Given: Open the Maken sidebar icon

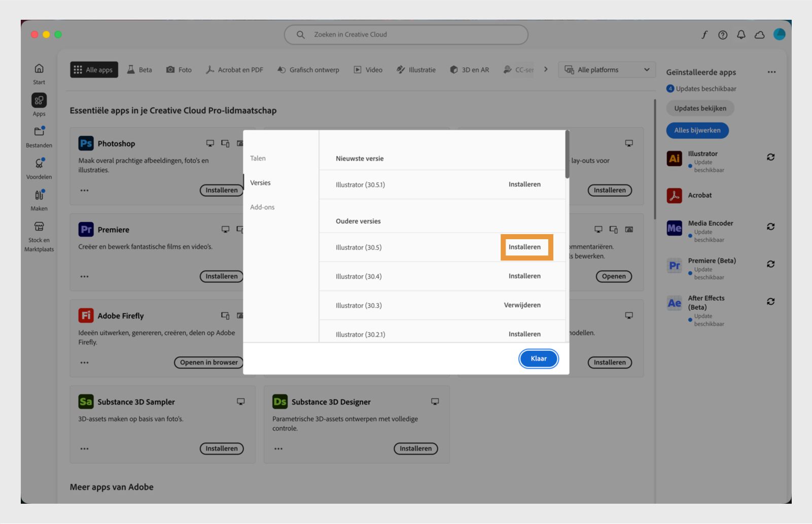Looking at the screenshot, I should pyautogui.click(x=39, y=195).
